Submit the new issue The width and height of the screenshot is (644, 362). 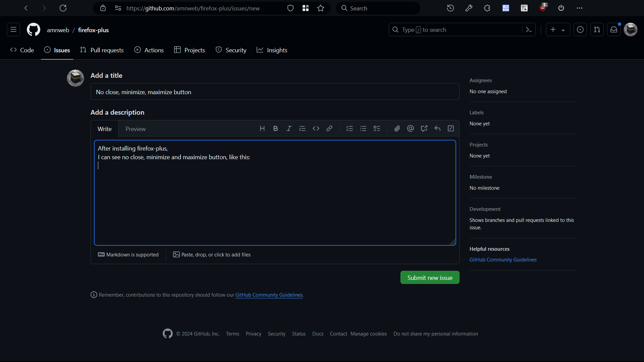430,277
